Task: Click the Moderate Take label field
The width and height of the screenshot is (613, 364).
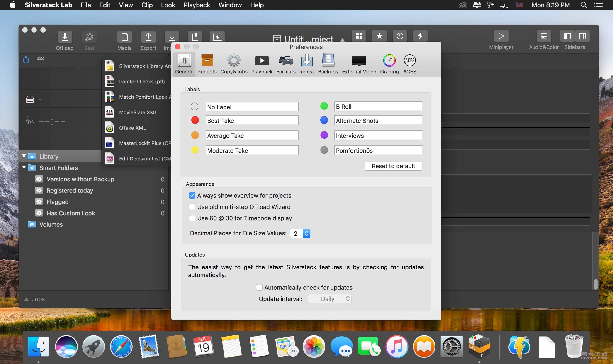Action: (x=252, y=150)
